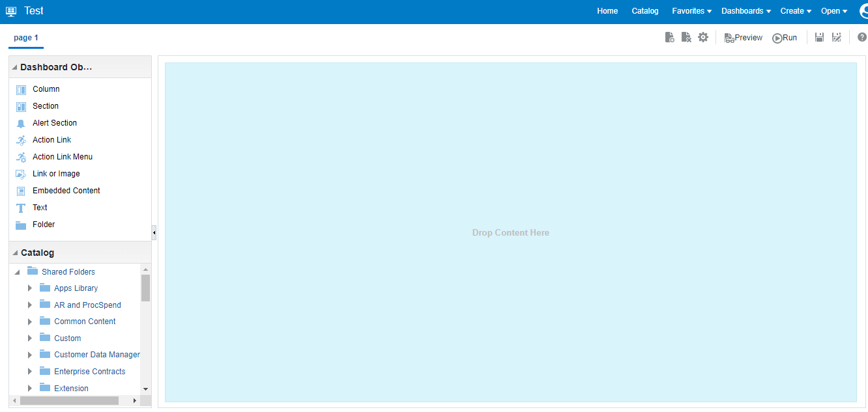
Task: Open the Catalog page
Action: point(644,10)
